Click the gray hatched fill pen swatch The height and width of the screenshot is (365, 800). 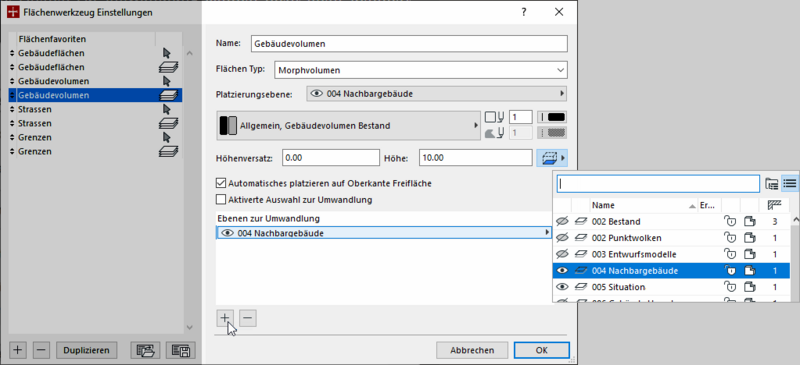[x=552, y=133]
